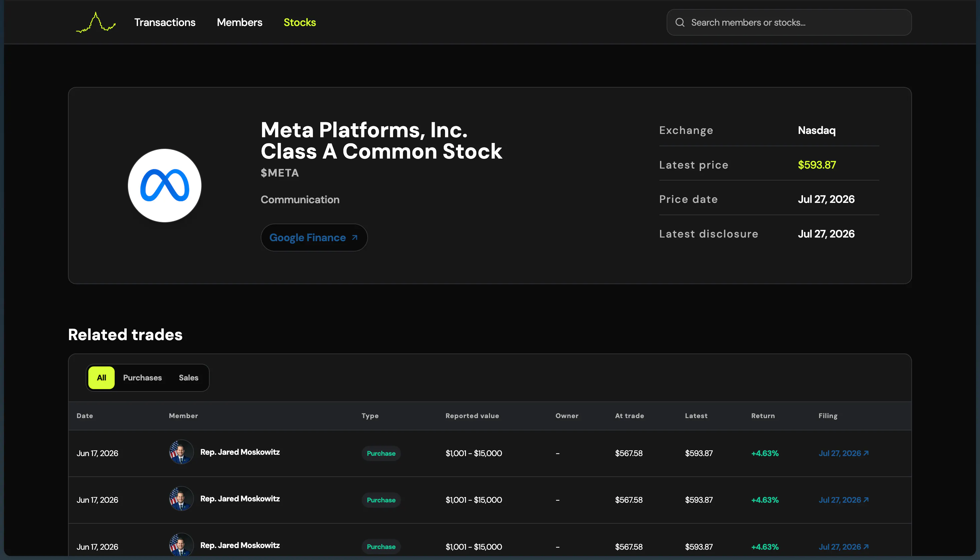Click first row's $567.58 at-trade price
This screenshot has width=980, height=560.
pyautogui.click(x=629, y=453)
